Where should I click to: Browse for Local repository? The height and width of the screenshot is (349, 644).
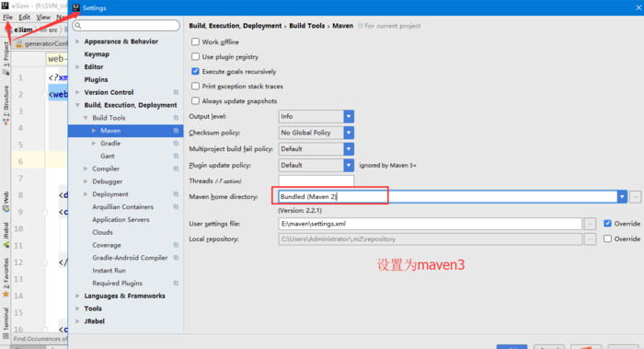click(x=591, y=239)
